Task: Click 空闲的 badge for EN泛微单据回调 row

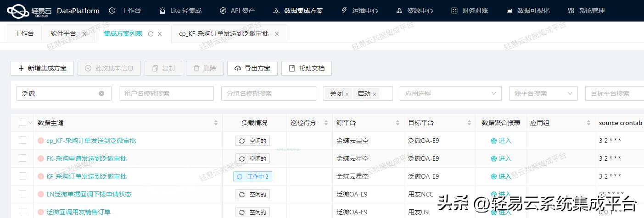Action: [x=252, y=194]
